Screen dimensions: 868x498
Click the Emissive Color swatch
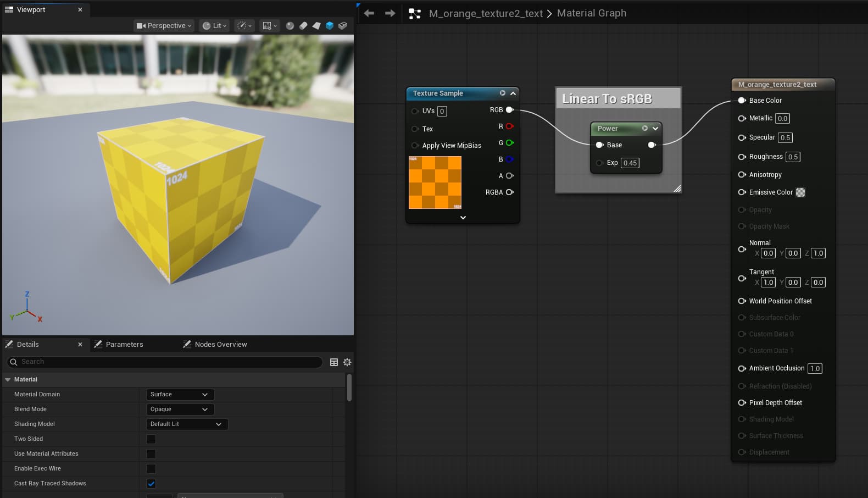click(800, 192)
